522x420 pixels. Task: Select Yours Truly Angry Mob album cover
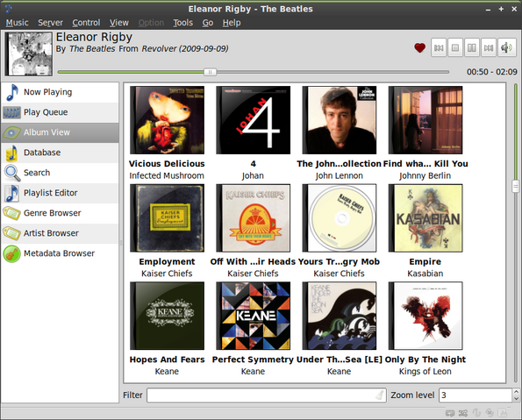click(x=340, y=218)
